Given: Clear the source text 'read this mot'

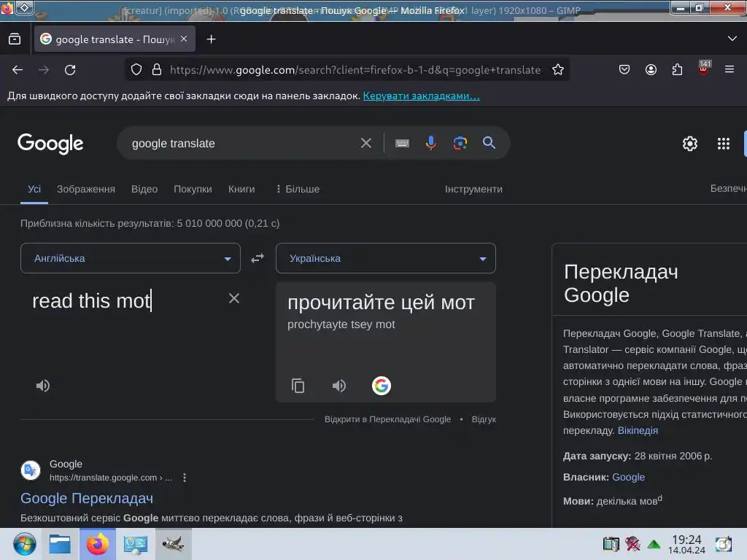Looking at the screenshot, I should pyautogui.click(x=234, y=298).
